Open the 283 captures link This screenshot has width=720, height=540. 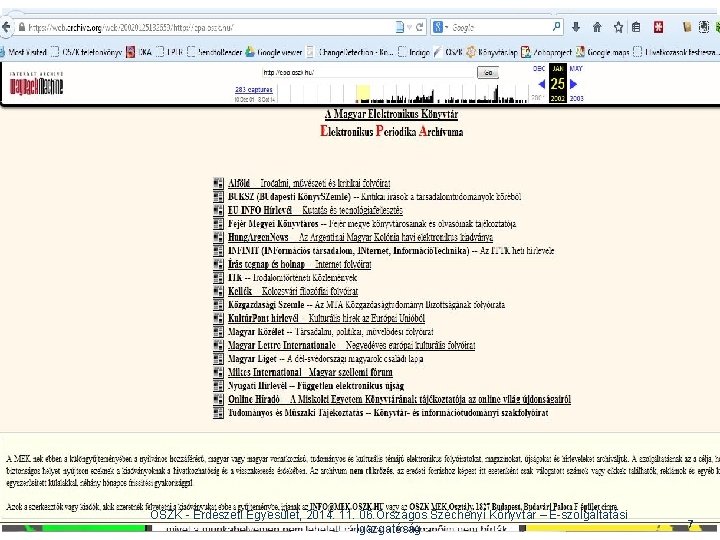tap(254, 90)
